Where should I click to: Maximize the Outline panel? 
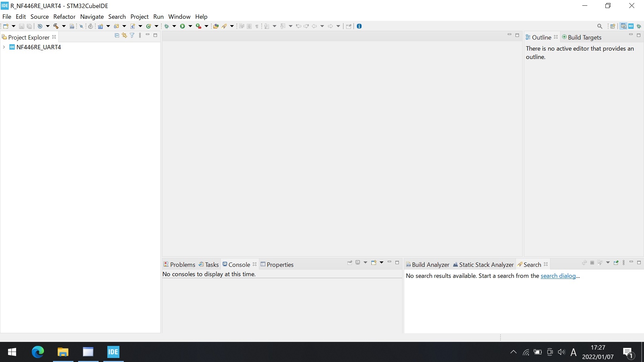639,35
